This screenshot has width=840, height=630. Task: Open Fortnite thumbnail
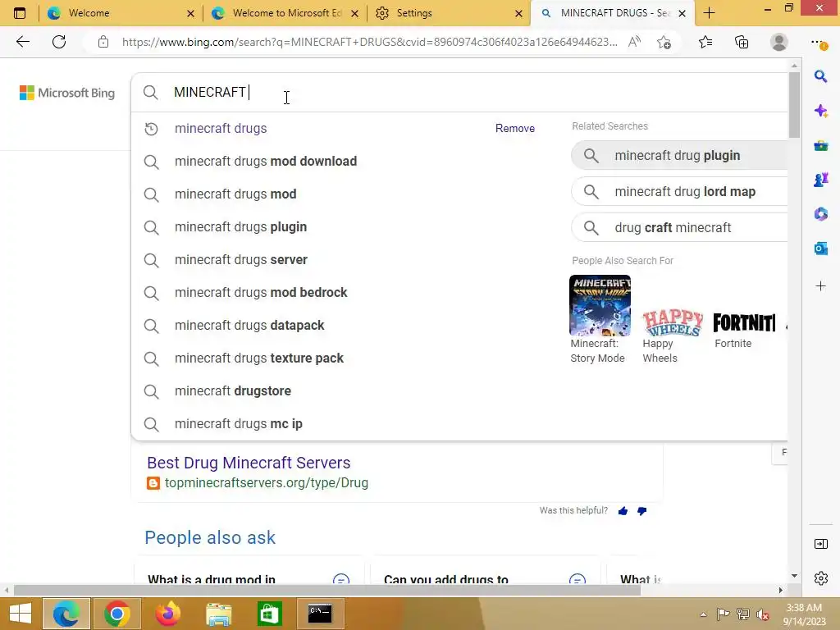(x=744, y=322)
